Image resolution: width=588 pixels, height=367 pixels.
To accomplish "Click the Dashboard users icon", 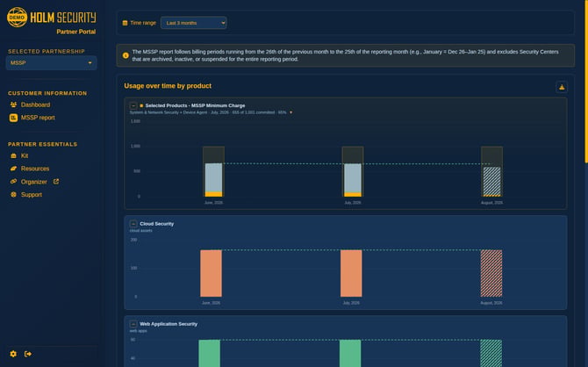I will click(13, 104).
